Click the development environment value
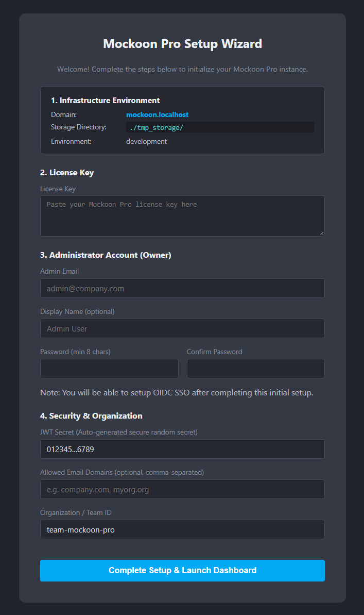Viewport: 364px width, 615px height. [147, 141]
